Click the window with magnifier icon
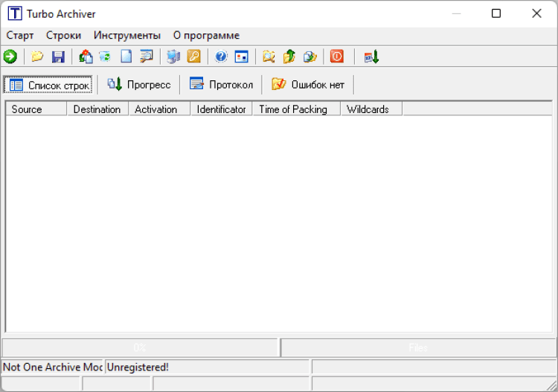Viewport: 558px width, 392px height. point(147,57)
